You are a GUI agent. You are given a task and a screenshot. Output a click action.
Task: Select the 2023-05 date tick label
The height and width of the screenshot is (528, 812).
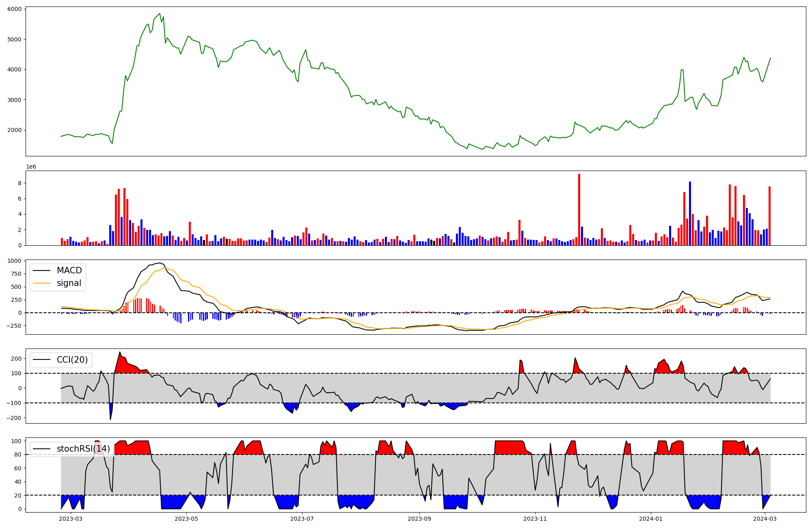click(186, 519)
